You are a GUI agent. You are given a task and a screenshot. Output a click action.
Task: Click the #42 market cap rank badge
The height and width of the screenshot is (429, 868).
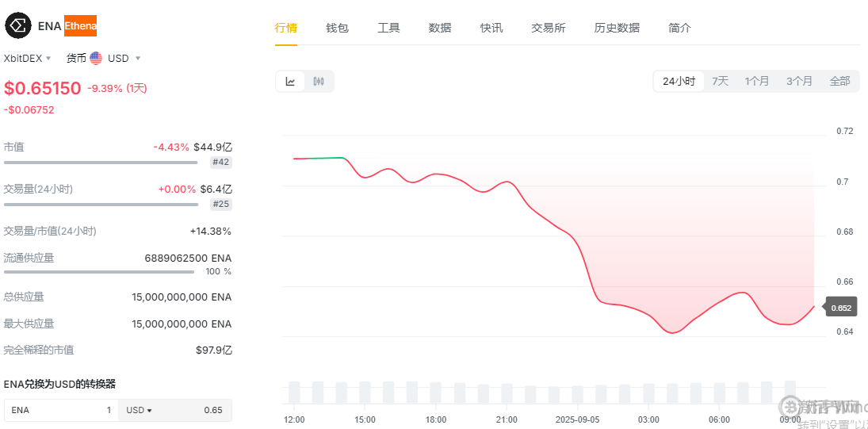(221, 163)
